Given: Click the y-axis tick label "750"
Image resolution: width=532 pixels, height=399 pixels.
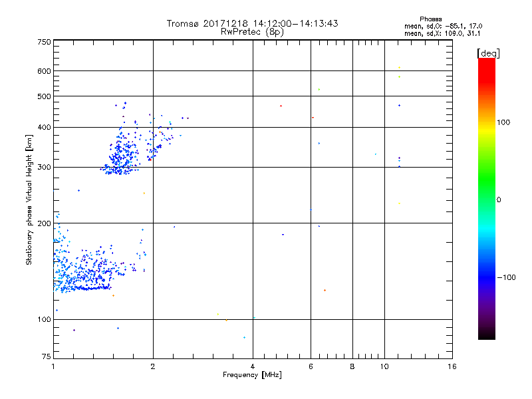Looking at the screenshot, I should [44, 42].
